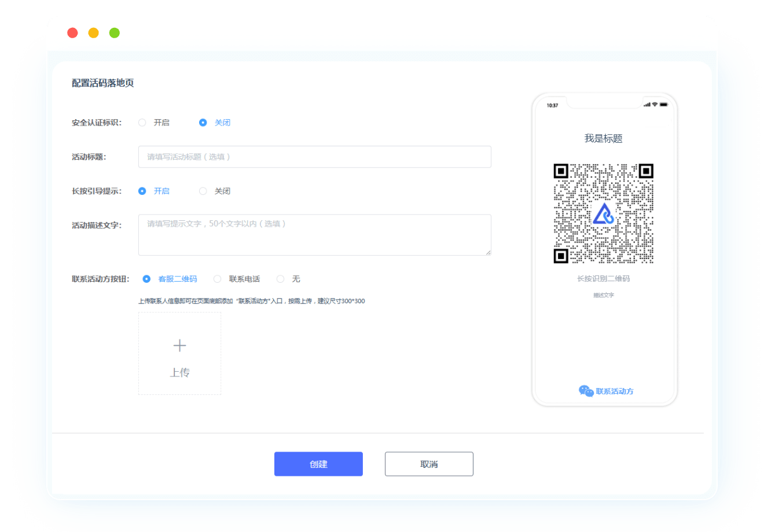764x532 pixels.
Task: Click the red traffic-light dot
Action: [x=72, y=32]
